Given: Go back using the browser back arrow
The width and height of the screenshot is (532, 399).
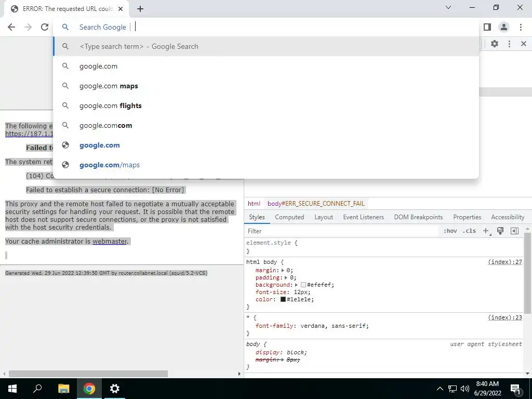Looking at the screenshot, I should pos(11,27).
